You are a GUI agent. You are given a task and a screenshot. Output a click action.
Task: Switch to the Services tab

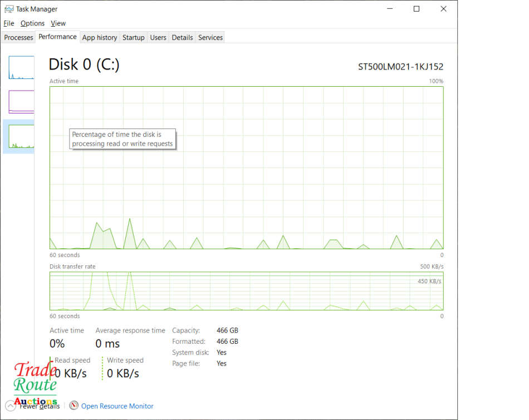(210, 37)
